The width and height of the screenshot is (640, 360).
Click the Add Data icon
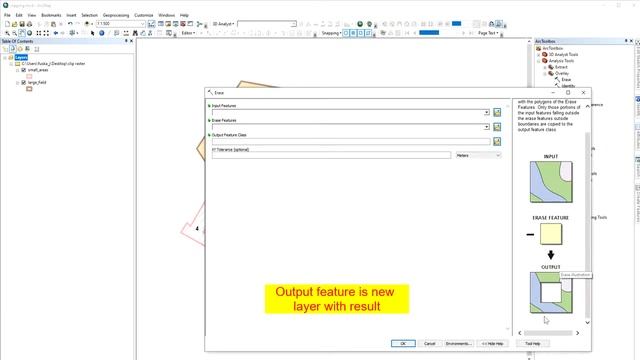pyautogui.click(x=87, y=24)
